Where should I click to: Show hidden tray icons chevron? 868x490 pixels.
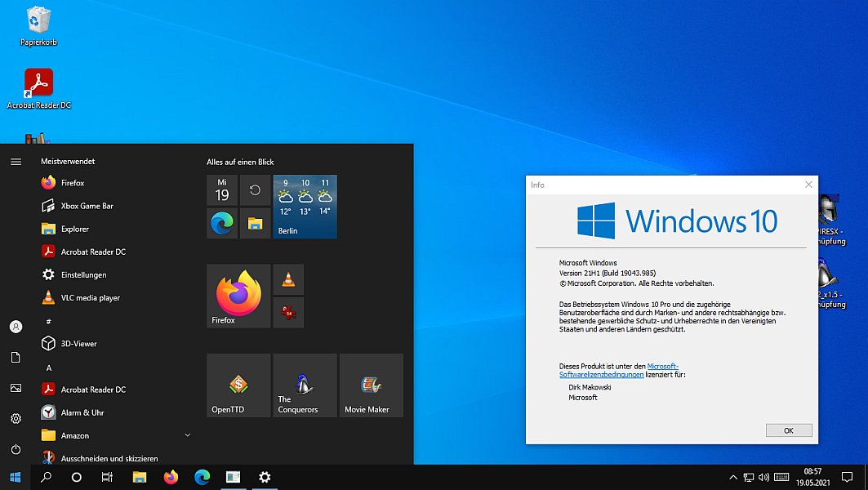733,477
